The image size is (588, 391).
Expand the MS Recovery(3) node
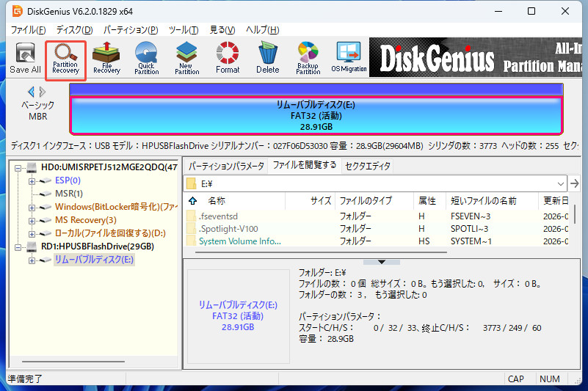coord(32,221)
